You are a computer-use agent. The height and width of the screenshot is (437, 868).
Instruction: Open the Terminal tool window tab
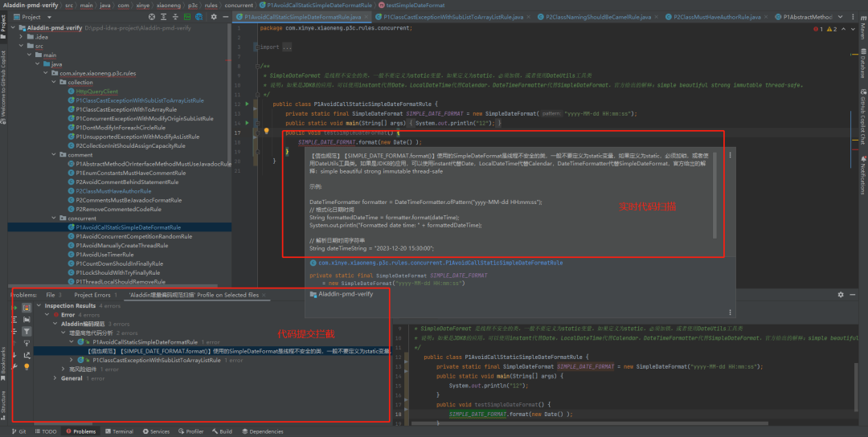coord(118,431)
